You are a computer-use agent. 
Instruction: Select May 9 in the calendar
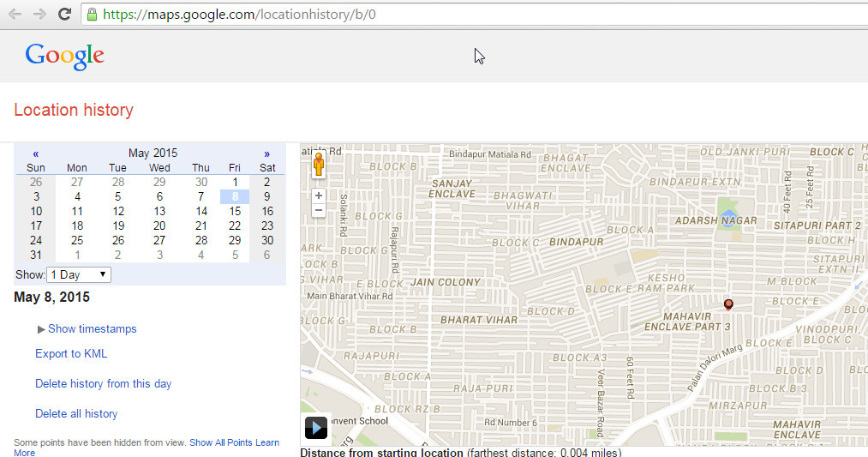tap(266, 196)
